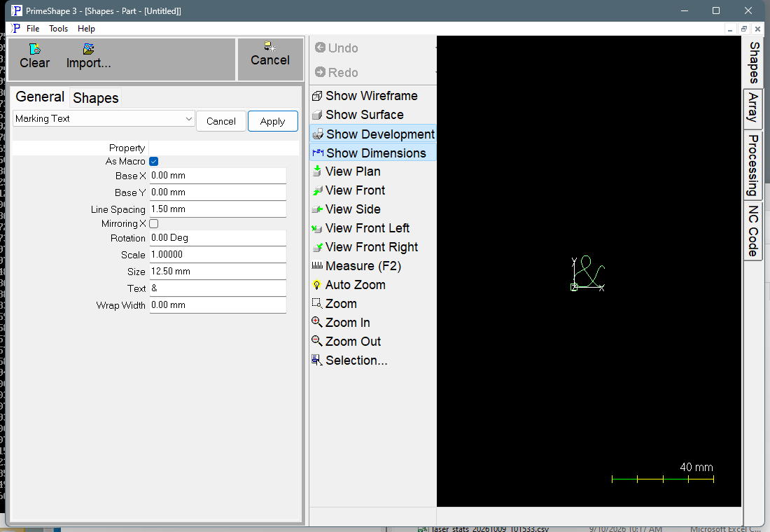Switch to View Front
This screenshot has width=770, height=532.
(x=349, y=190)
